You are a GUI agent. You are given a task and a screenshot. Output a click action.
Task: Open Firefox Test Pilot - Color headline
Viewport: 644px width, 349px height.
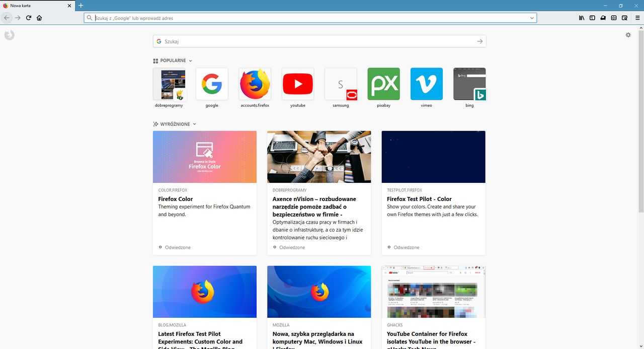point(419,199)
